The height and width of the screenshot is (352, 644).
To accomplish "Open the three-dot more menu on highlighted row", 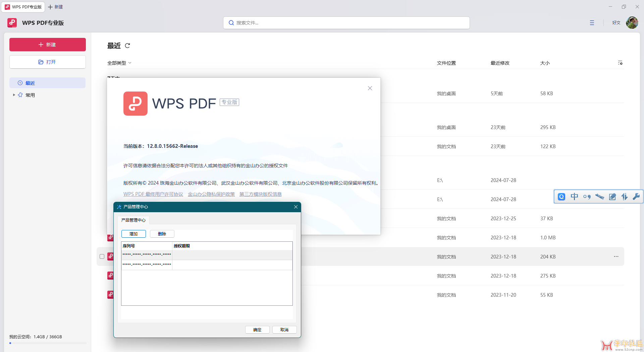I will point(616,256).
